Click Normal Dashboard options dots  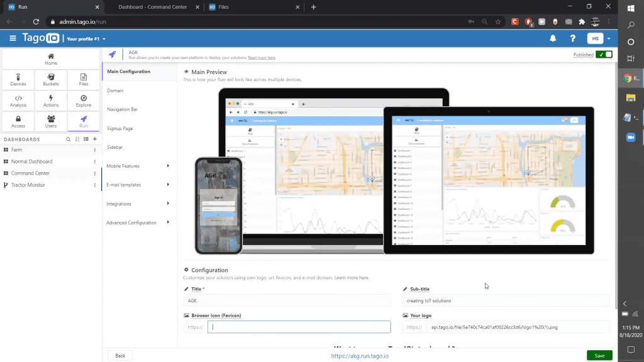tap(95, 162)
